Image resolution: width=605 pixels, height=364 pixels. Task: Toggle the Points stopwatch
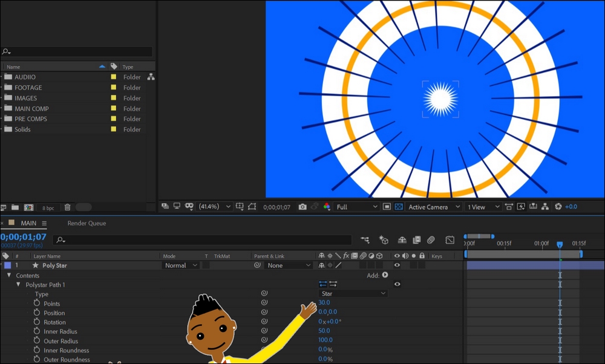coord(37,303)
